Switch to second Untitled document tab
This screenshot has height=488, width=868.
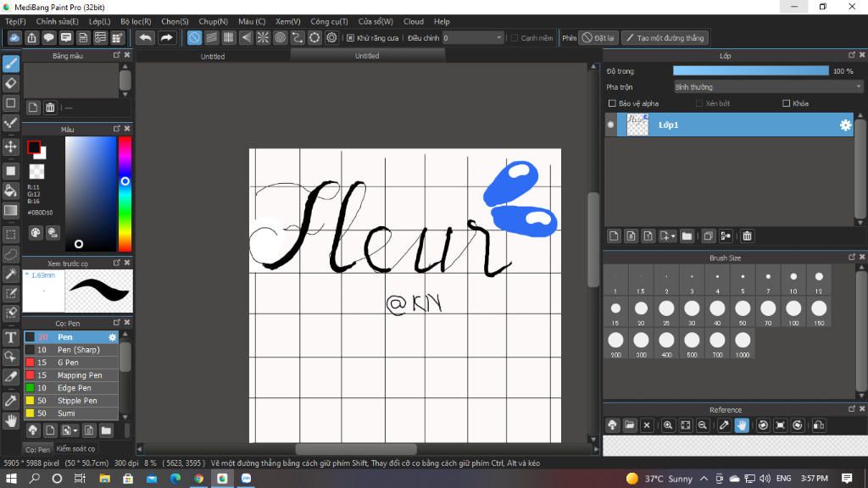367,56
